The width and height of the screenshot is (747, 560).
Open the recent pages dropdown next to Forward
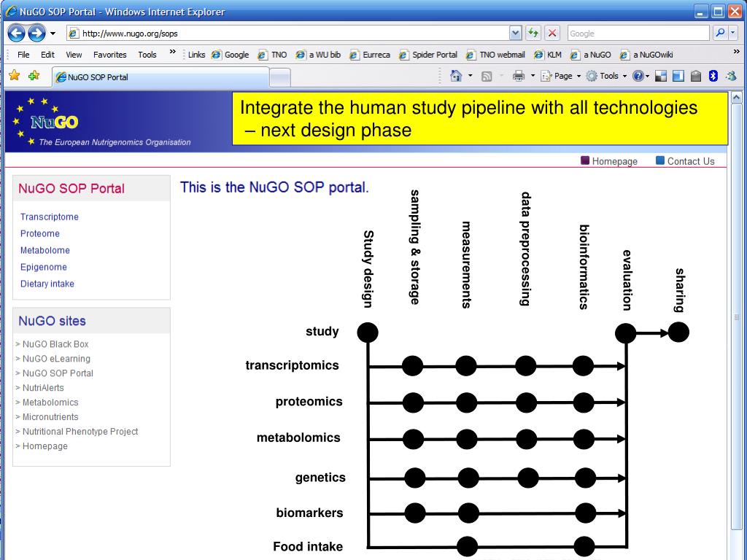coord(53,34)
